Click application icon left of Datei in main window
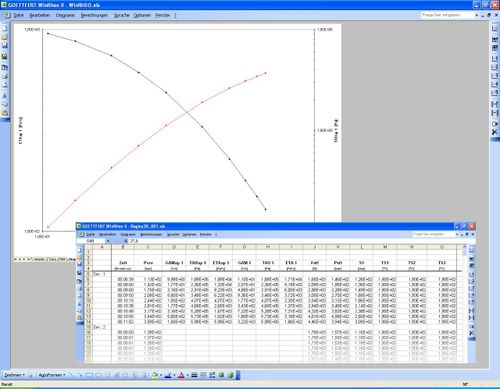Screen dimensions: 500x389 click(x=6, y=15)
